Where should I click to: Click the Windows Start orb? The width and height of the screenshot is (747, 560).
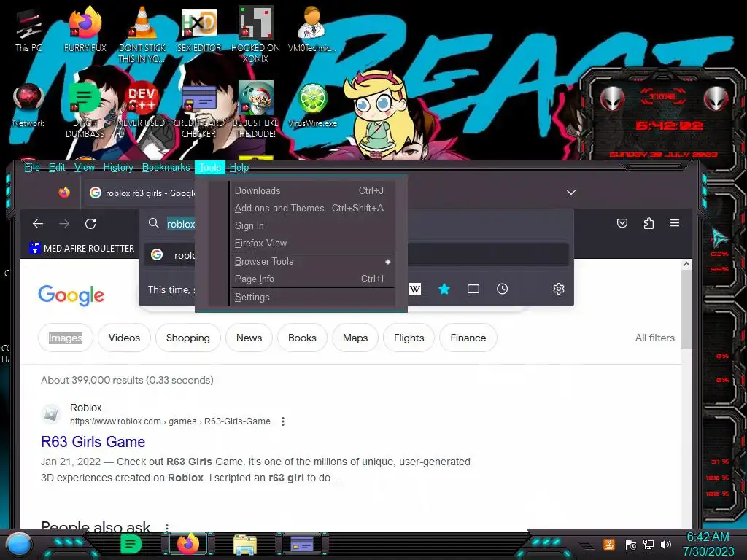point(20,544)
